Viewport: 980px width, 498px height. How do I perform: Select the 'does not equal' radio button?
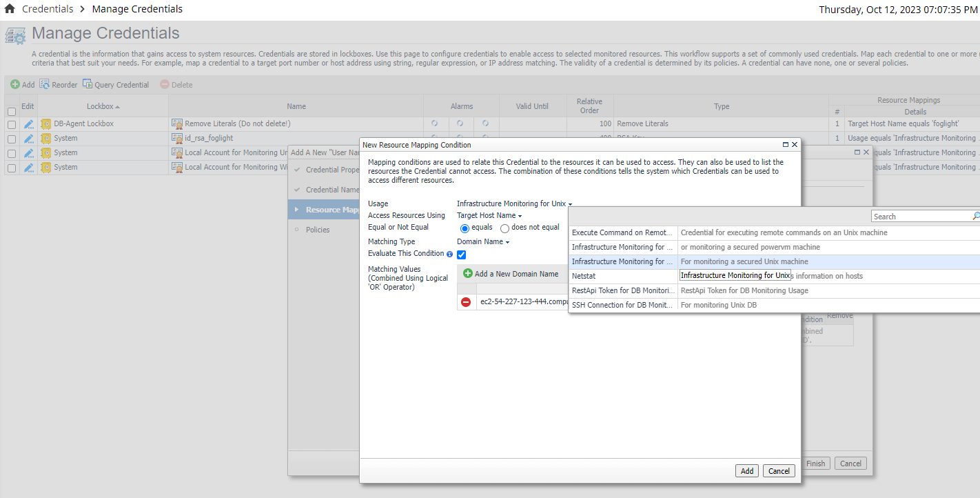tap(504, 228)
